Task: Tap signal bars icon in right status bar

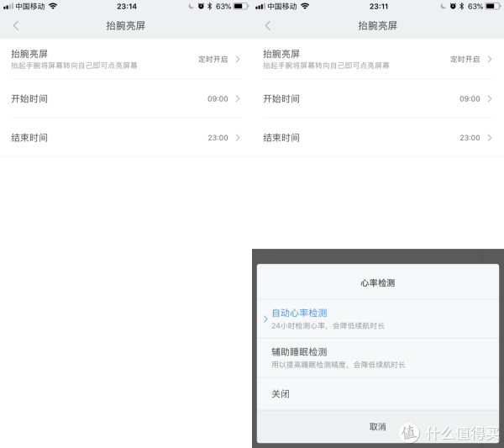Action: pos(260,7)
